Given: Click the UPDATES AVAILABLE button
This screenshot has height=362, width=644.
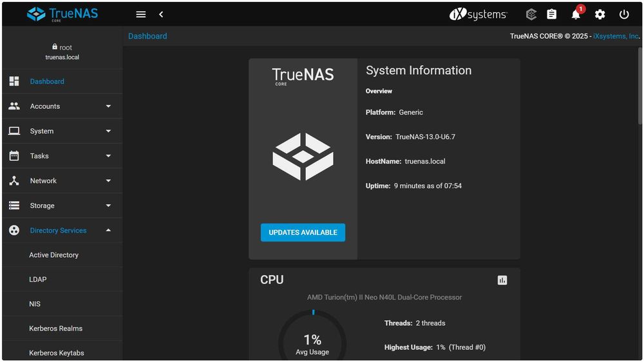Looking at the screenshot, I should pyautogui.click(x=303, y=233).
